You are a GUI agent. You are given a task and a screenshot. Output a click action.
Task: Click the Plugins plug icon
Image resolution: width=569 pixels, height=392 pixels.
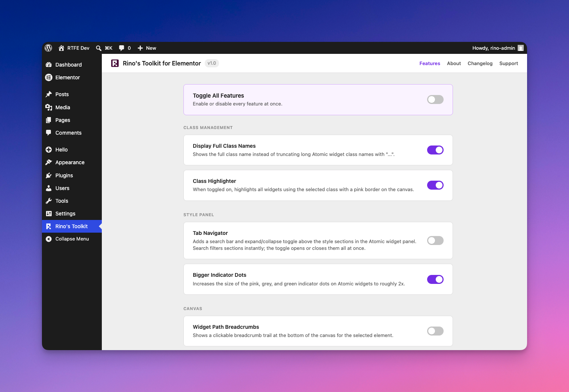[49, 175]
